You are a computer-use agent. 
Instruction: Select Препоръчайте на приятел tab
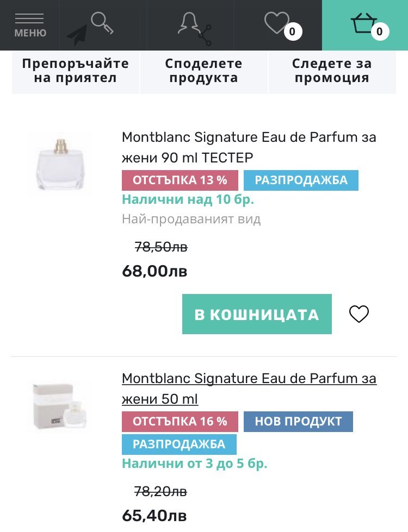click(x=76, y=71)
